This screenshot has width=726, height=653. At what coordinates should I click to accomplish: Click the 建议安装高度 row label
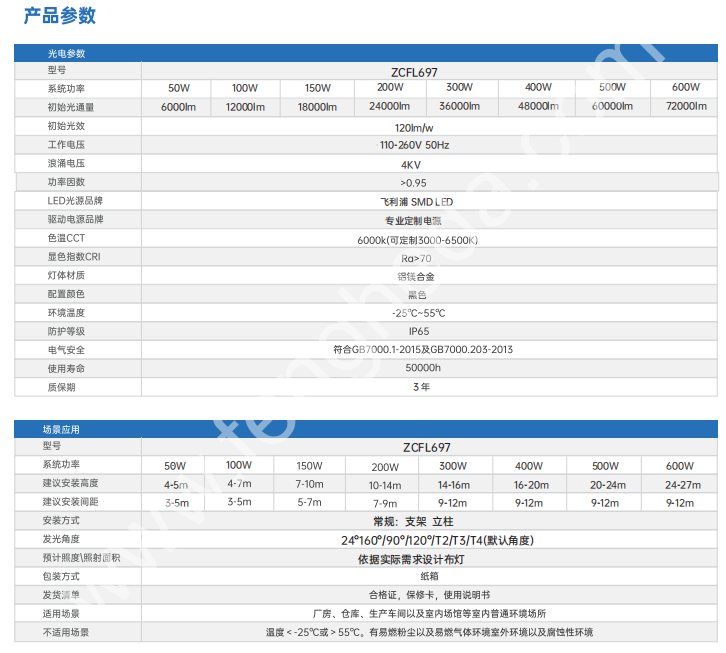tap(70, 483)
